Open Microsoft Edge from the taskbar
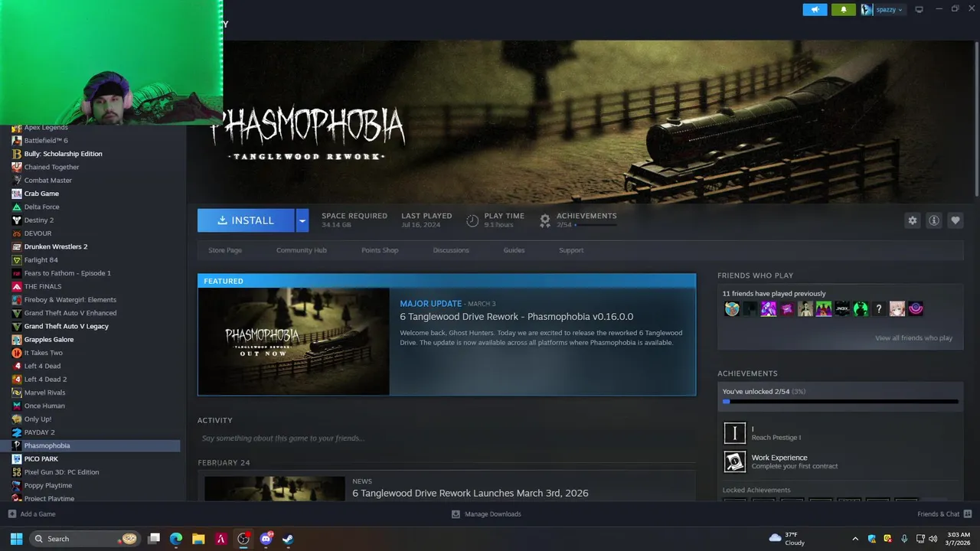The height and width of the screenshot is (551, 980). tap(176, 539)
